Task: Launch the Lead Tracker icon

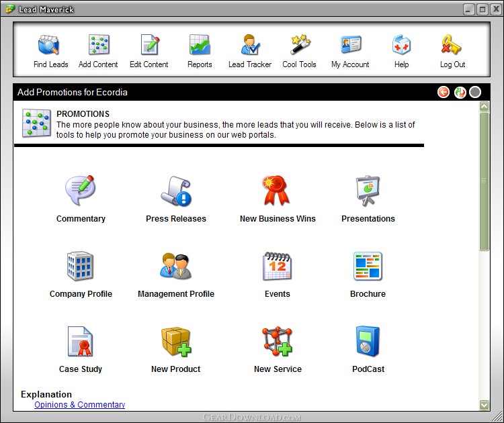Action: pos(250,45)
